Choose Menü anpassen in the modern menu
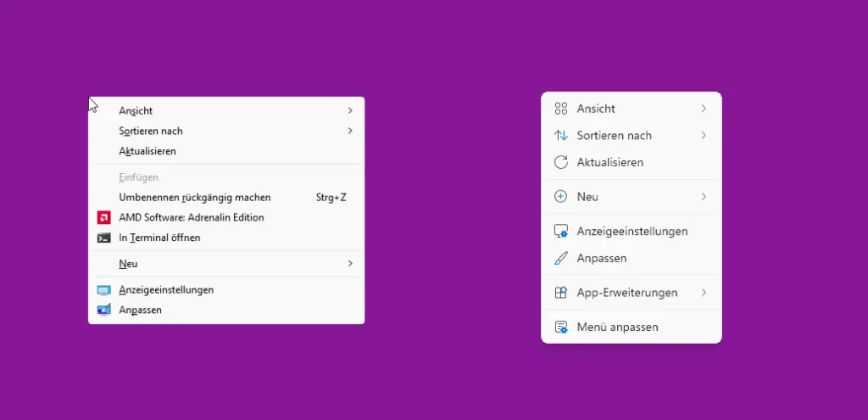 coord(631,327)
